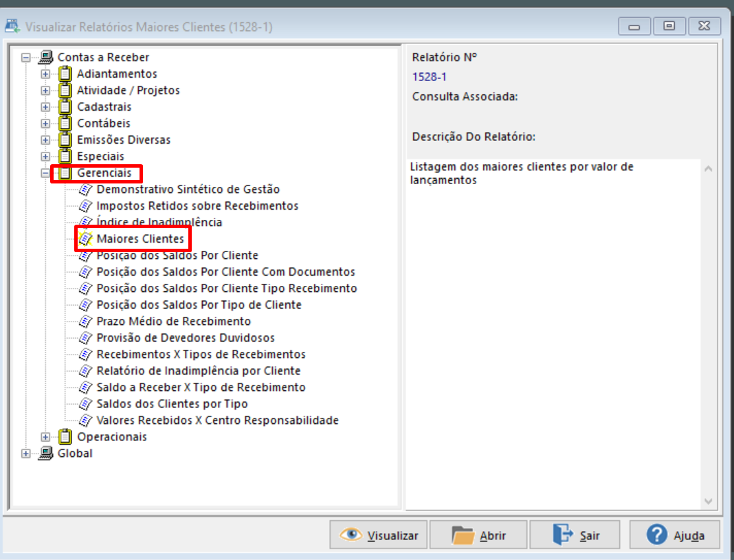Viewport: 734px width, 560px height.
Task: Select Prazo Médio de Recebimento report
Action: (173, 322)
